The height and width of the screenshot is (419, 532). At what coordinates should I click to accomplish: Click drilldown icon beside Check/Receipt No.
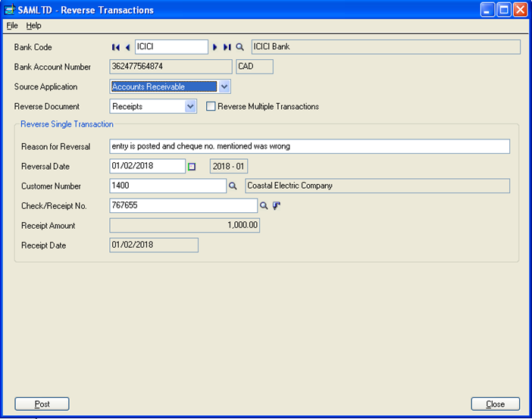point(277,205)
